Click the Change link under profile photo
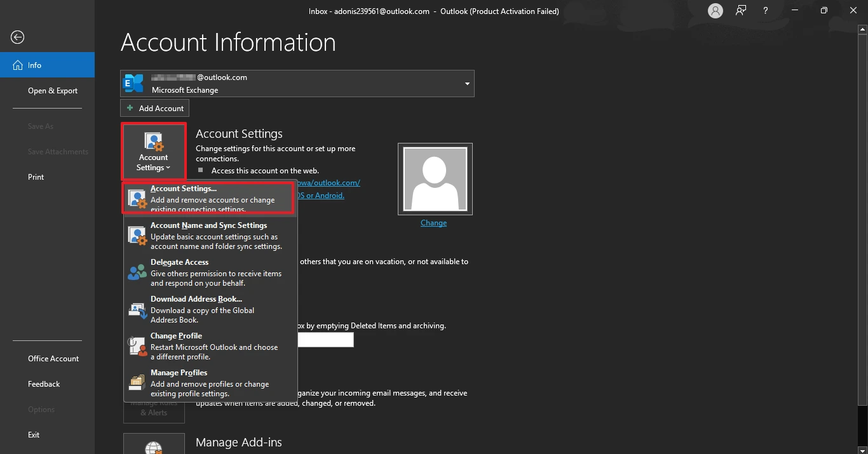 pyautogui.click(x=433, y=223)
